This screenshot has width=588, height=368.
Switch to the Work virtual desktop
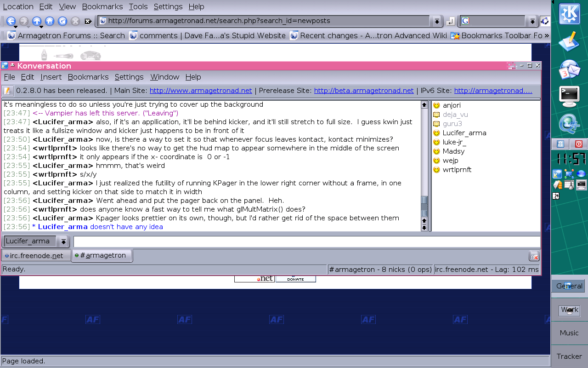click(x=569, y=310)
